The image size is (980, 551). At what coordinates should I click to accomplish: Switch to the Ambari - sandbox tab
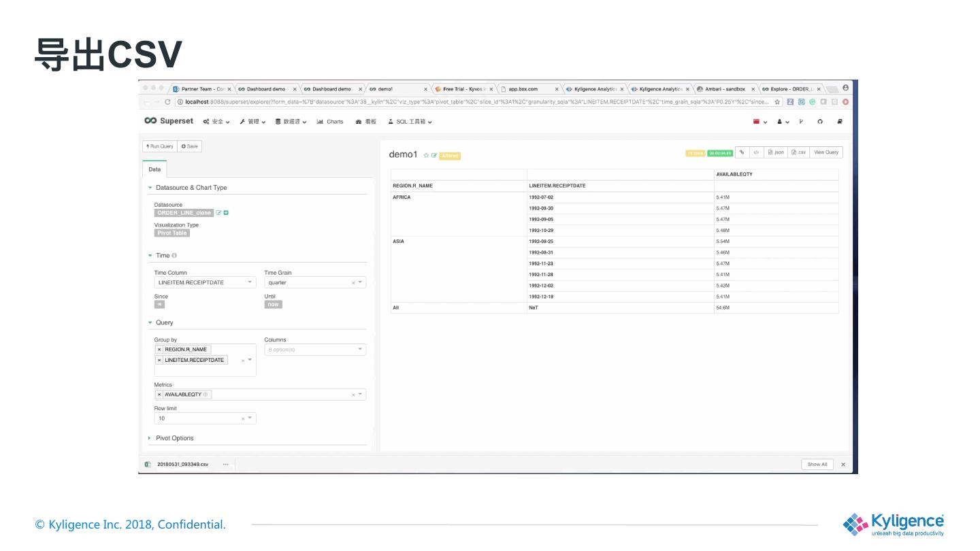[x=724, y=89]
